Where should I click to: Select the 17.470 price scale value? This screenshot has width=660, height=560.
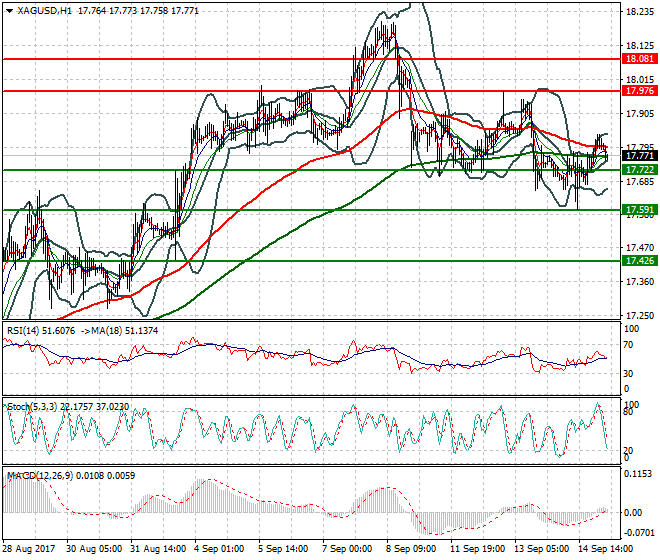pyautogui.click(x=640, y=248)
